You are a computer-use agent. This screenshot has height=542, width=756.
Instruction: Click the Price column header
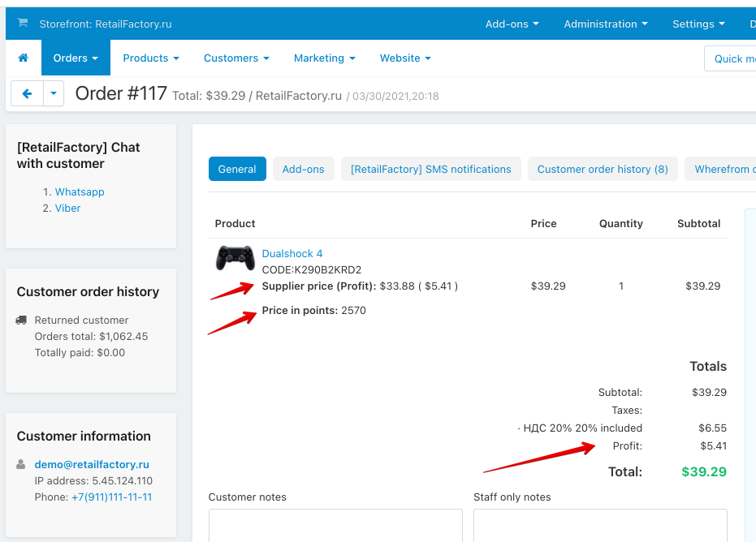pos(543,224)
